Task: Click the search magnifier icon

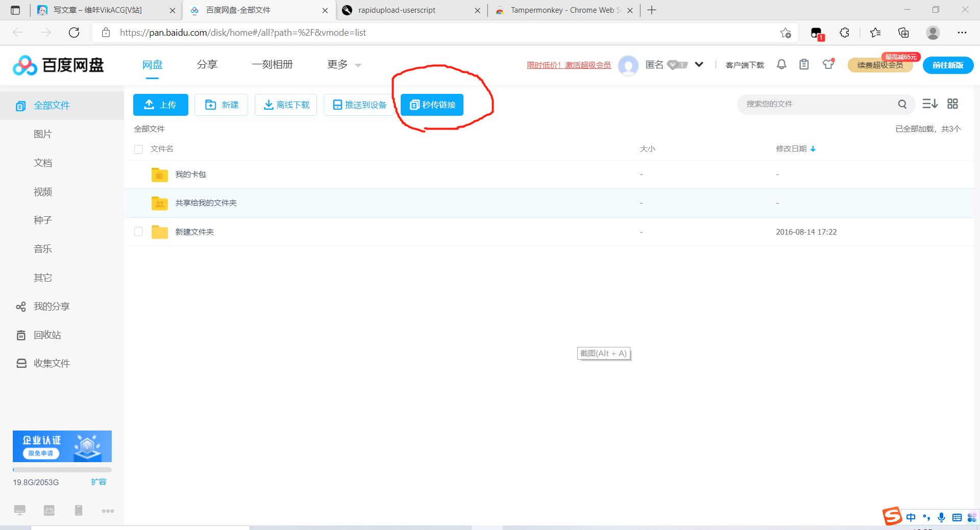Action: [x=902, y=104]
